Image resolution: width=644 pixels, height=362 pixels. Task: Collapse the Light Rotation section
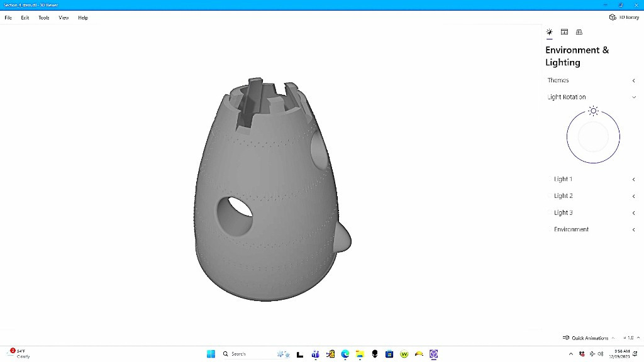(x=633, y=97)
